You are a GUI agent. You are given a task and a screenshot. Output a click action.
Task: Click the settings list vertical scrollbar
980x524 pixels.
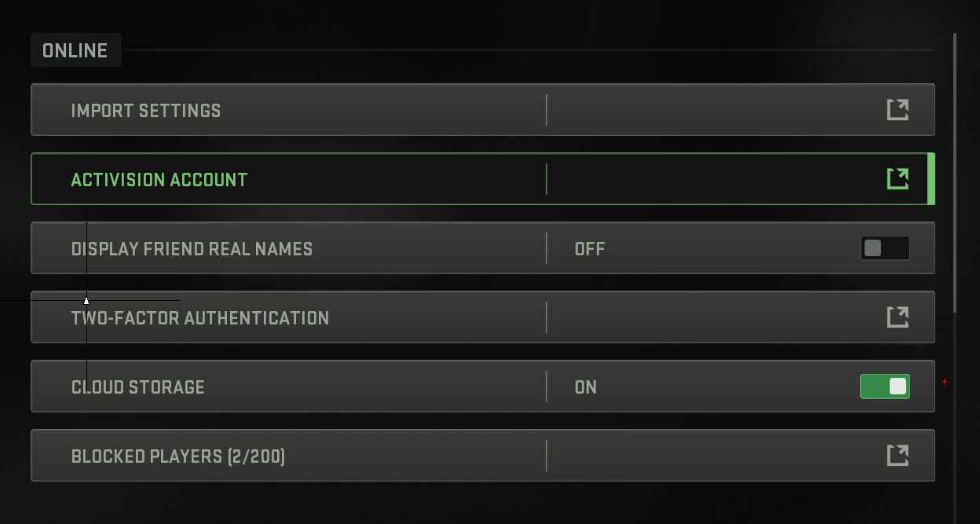tap(955, 173)
